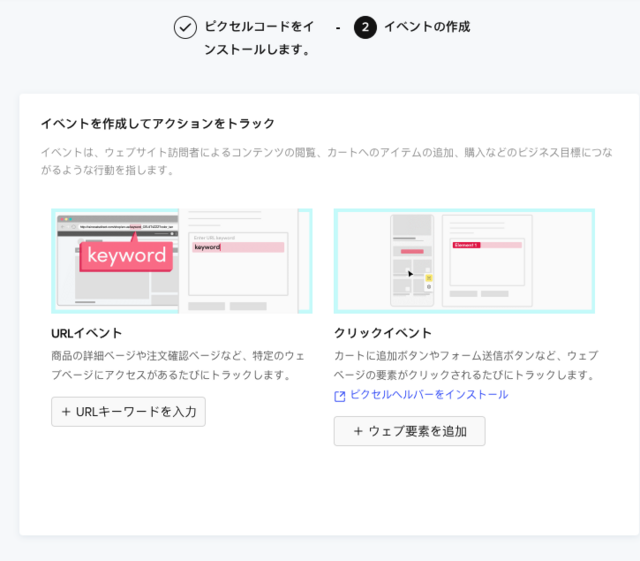Click the URLイベント heading
The image size is (640, 561).
[87, 333]
